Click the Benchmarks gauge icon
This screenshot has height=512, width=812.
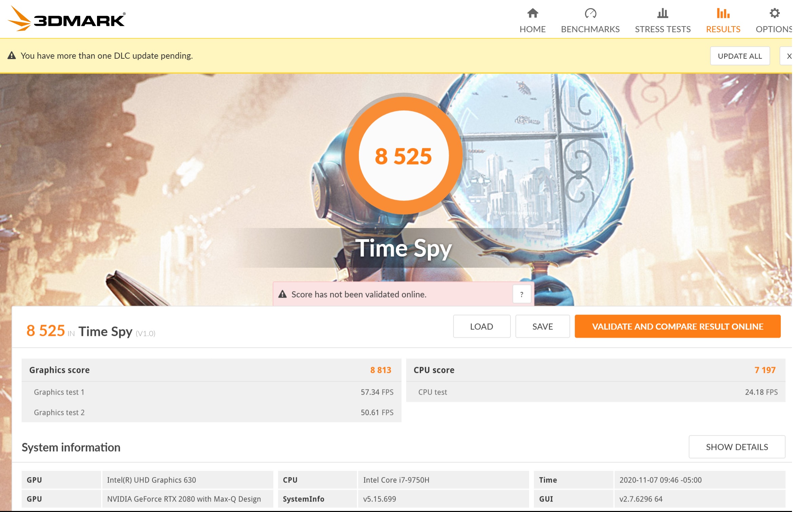tap(590, 13)
